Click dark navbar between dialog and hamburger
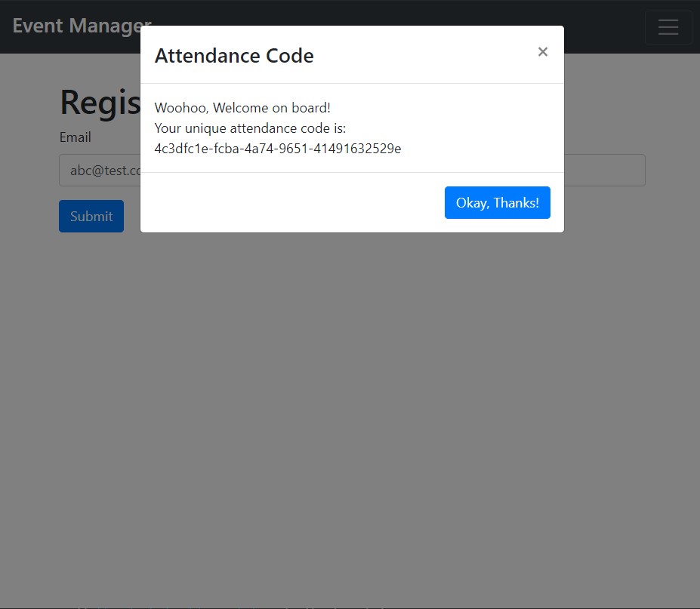 (604, 26)
